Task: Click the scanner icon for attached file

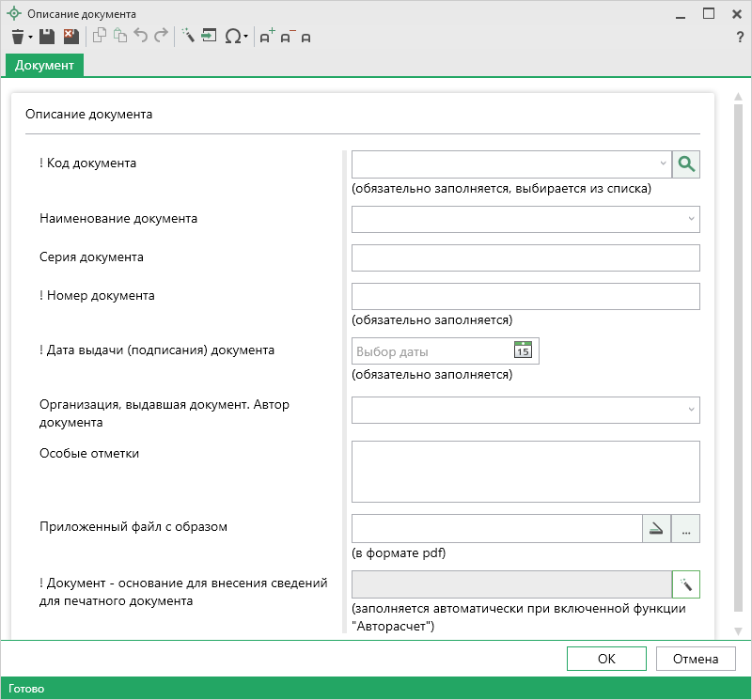Action: coord(656,529)
